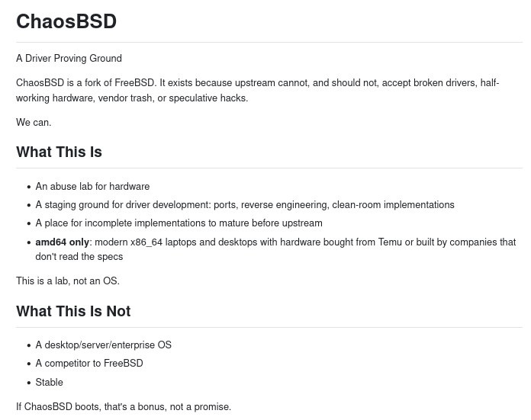Click the 'What This Is Not' heading
This screenshot has width=531, height=420.
[73, 311]
